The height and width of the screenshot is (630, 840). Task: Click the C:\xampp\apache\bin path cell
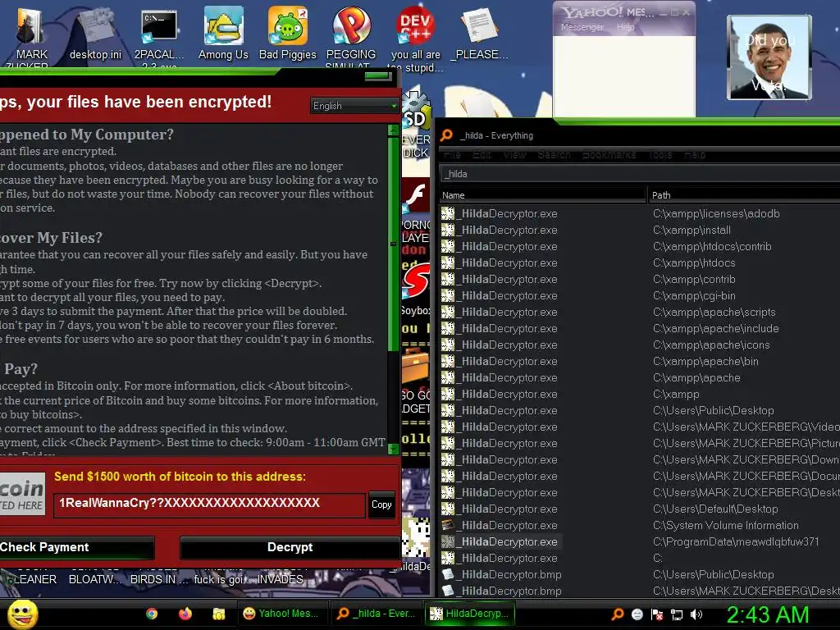point(705,361)
